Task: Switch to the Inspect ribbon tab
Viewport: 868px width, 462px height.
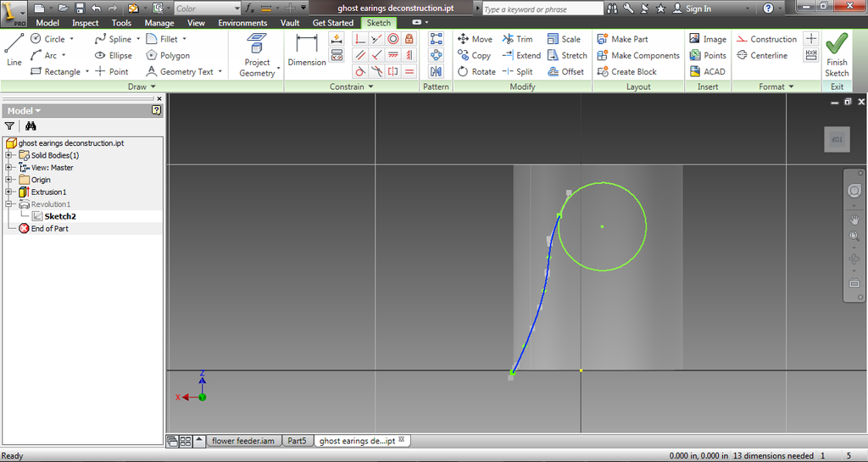Action: [86, 23]
